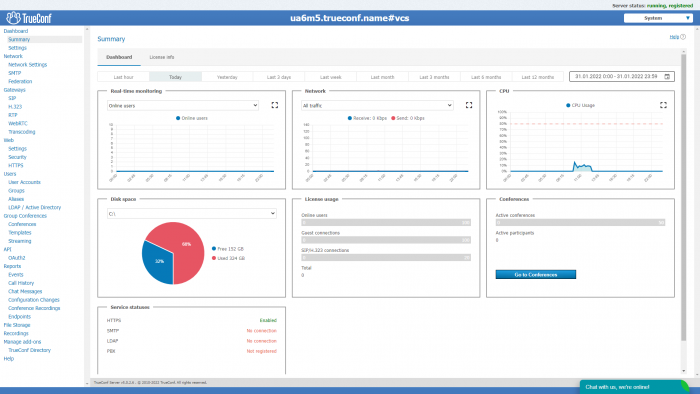Open the System menu dropdown
The width and height of the screenshot is (700, 394).
[x=658, y=18]
